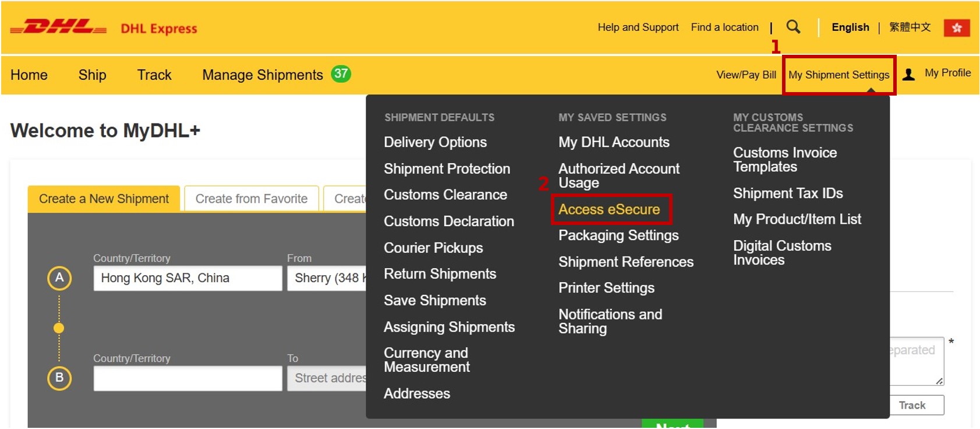Select Create a New Shipment tab
The width and height of the screenshot is (980, 429).
pos(104,199)
